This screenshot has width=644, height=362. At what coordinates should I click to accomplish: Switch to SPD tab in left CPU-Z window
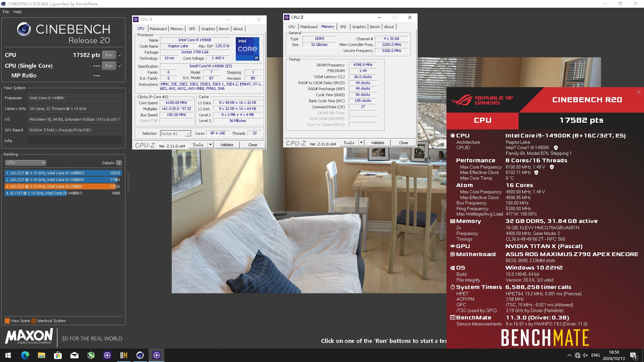coord(192,29)
